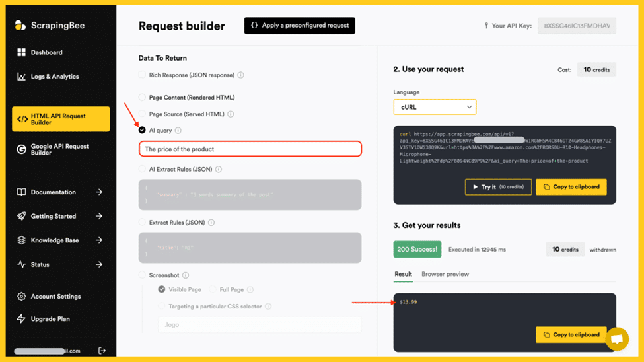Click info icon next to Extract Rules (JSON)
Viewport: 644px width, 362px height.
point(211,223)
